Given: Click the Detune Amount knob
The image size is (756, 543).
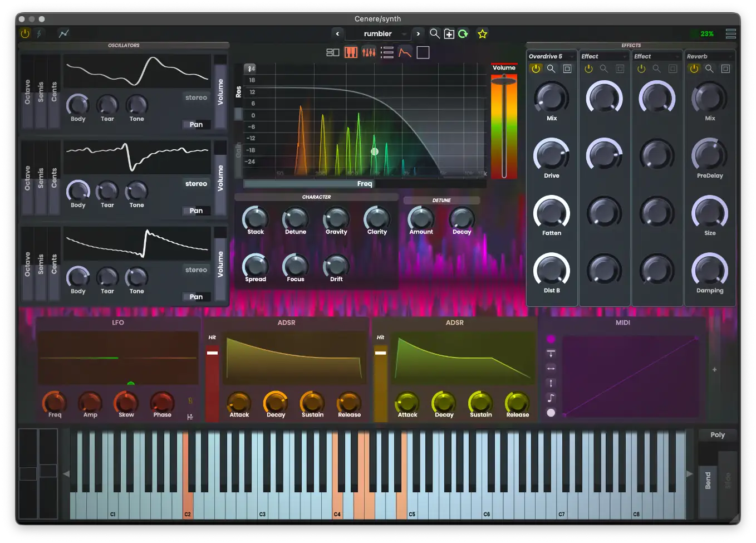Looking at the screenshot, I should (421, 218).
